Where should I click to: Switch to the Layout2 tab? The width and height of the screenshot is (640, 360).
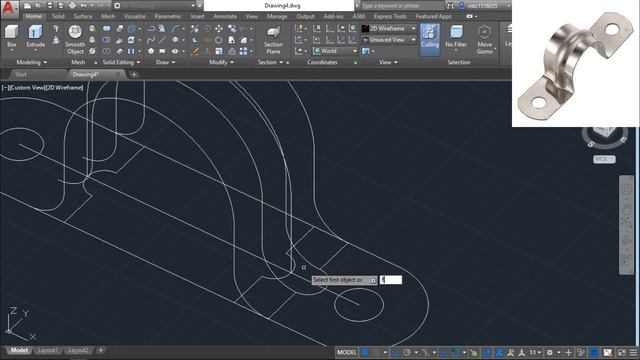click(x=78, y=351)
